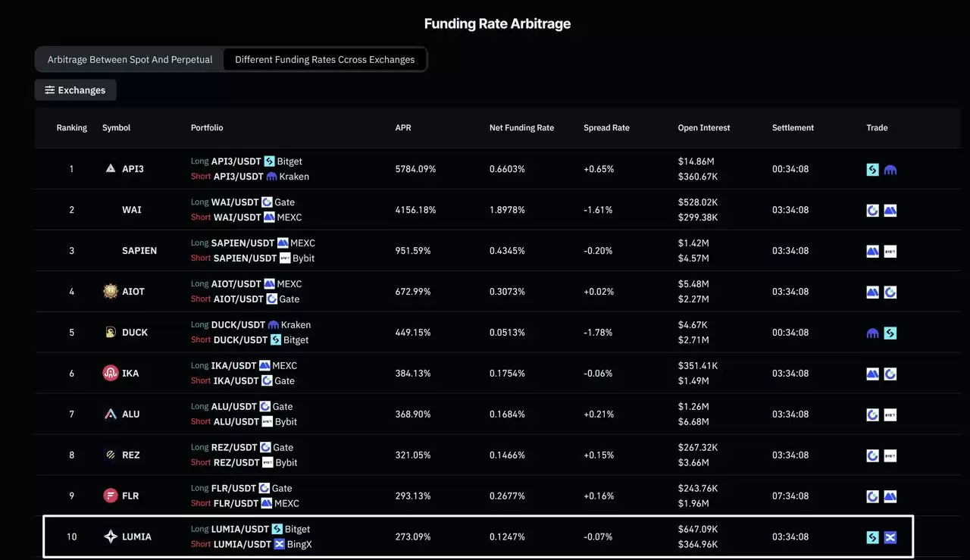The image size is (970, 560).
Task: Select Different Funding Rates Ccross Exchanges tab
Action: click(324, 60)
